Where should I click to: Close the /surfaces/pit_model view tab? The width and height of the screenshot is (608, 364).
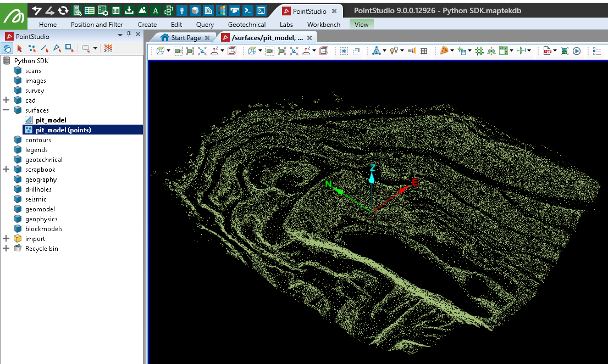pos(309,38)
